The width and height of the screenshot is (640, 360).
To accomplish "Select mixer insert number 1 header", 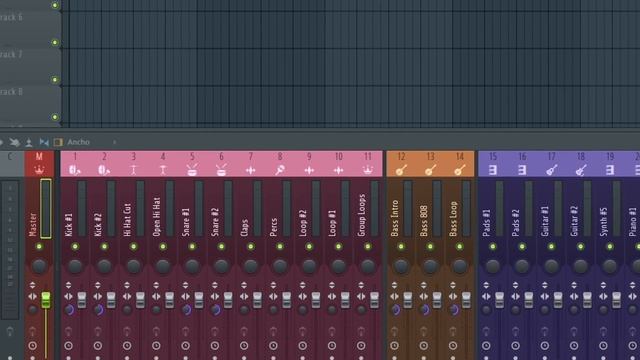I will pyautogui.click(x=75, y=164).
